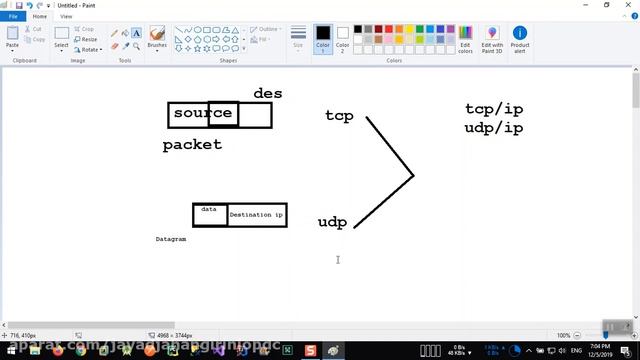Switch to the Home ribbon tab
This screenshot has width=640, height=360.
coord(40,16)
